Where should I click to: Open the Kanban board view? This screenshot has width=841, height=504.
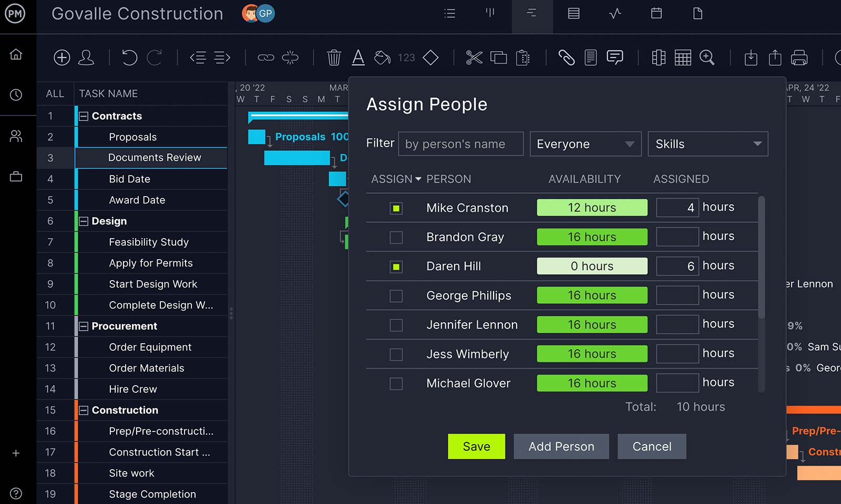point(490,14)
